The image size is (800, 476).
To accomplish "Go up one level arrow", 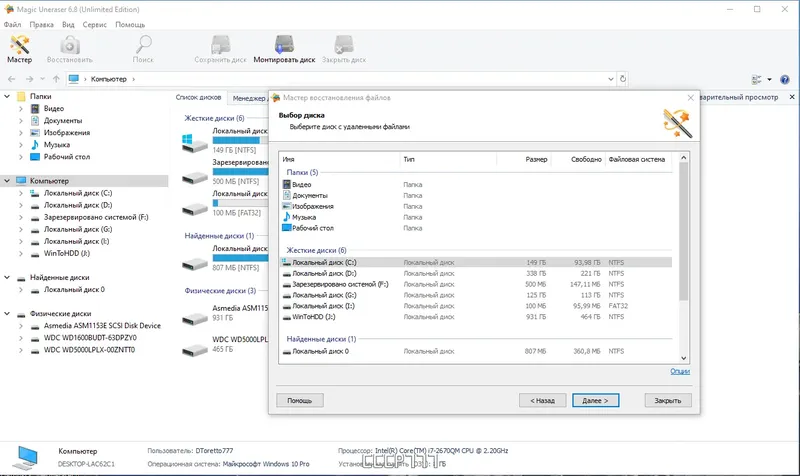I will pyautogui.click(x=56, y=79).
